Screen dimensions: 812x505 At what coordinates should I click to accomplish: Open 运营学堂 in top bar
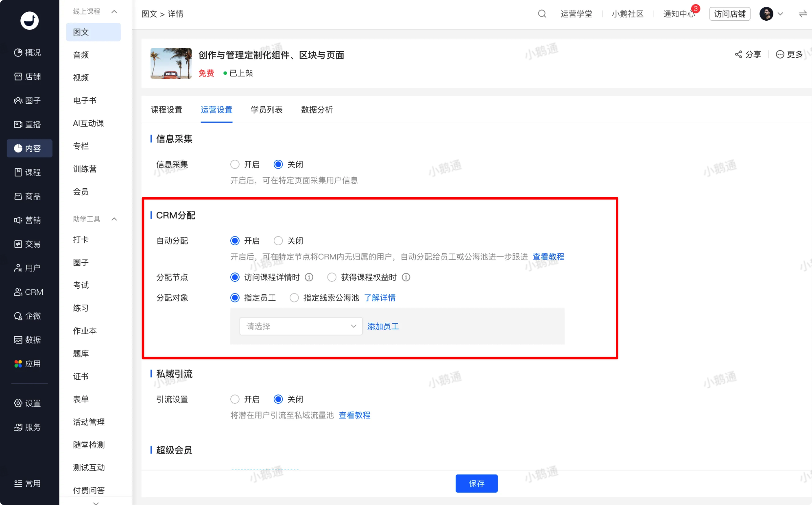tap(576, 14)
